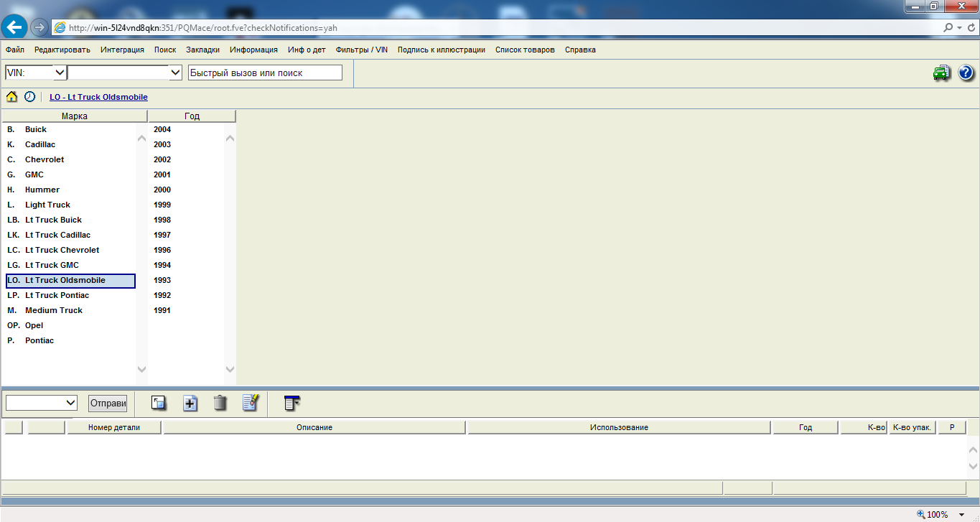Image resolution: width=980 pixels, height=522 pixels.
Task: Choose year 1999
Action: tap(162, 205)
